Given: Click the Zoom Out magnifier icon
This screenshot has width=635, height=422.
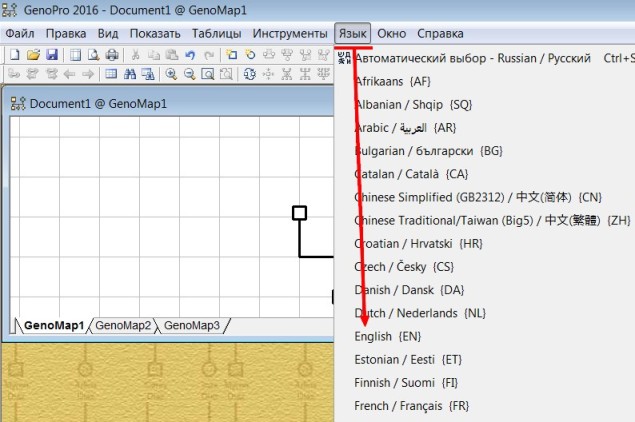Looking at the screenshot, I should click(189, 74).
